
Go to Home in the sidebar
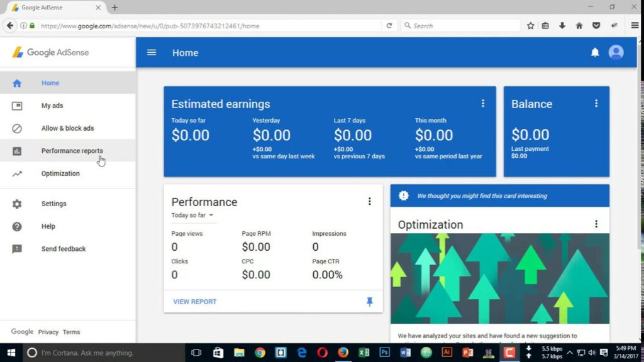68,83
